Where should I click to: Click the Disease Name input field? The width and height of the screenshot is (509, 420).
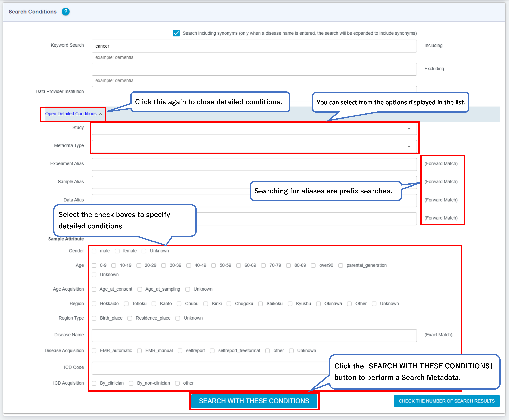tap(254, 336)
